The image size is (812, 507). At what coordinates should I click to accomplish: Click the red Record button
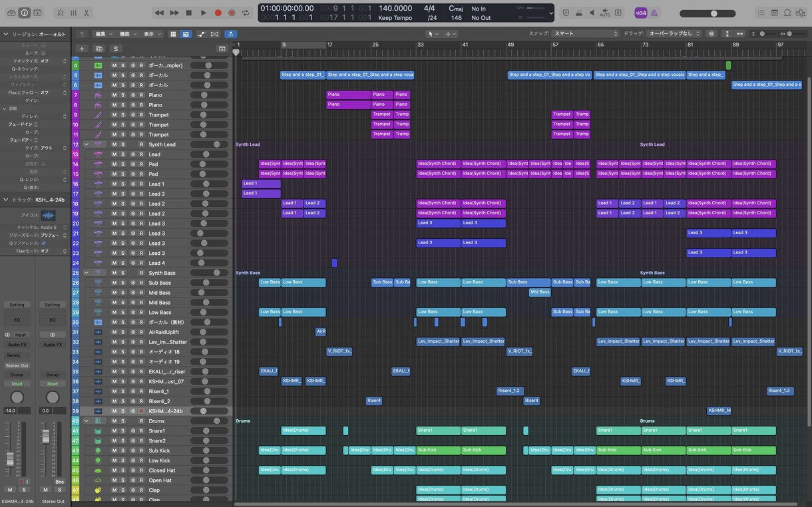(x=218, y=13)
